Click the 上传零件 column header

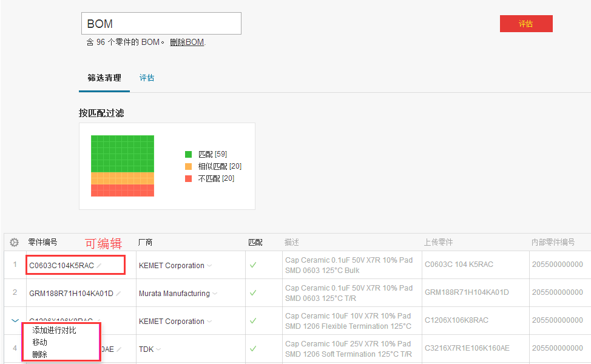pyautogui.click(x=438, y=242)
